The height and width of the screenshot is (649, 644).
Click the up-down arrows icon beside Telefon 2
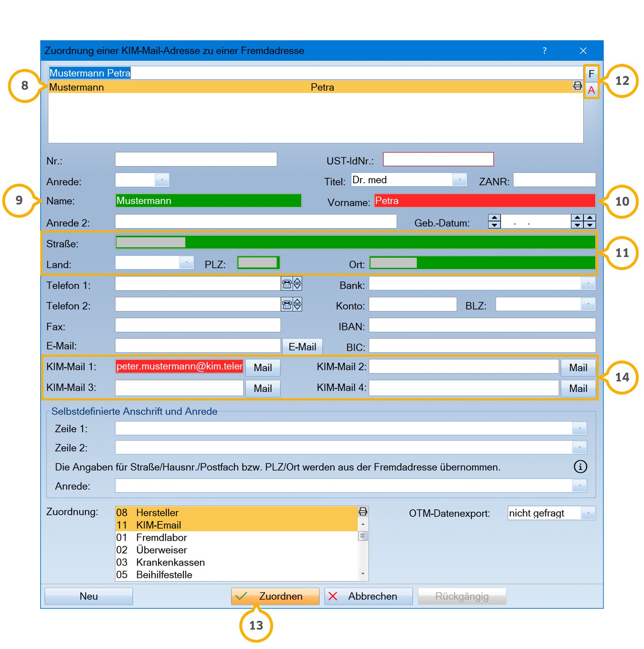(297, 304)
